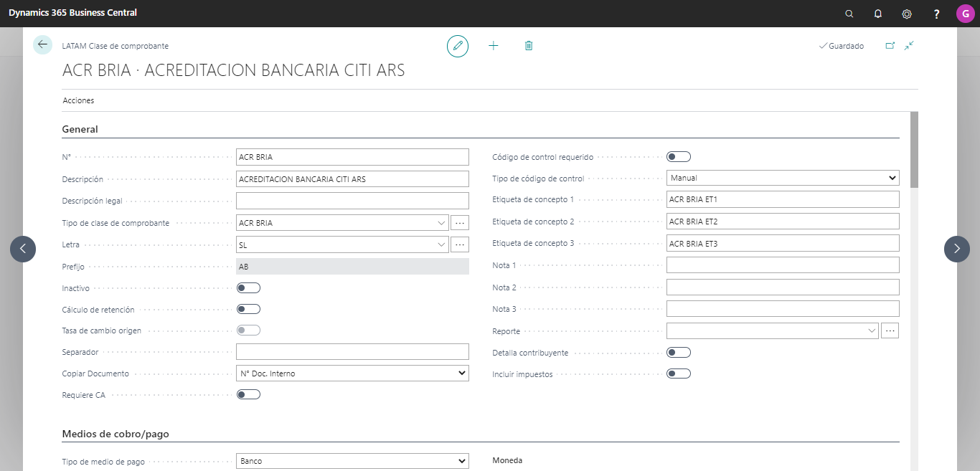Open Tipo de código de control dropdown
Viewport: 980px width, 471px height.
tap(783, 178)
